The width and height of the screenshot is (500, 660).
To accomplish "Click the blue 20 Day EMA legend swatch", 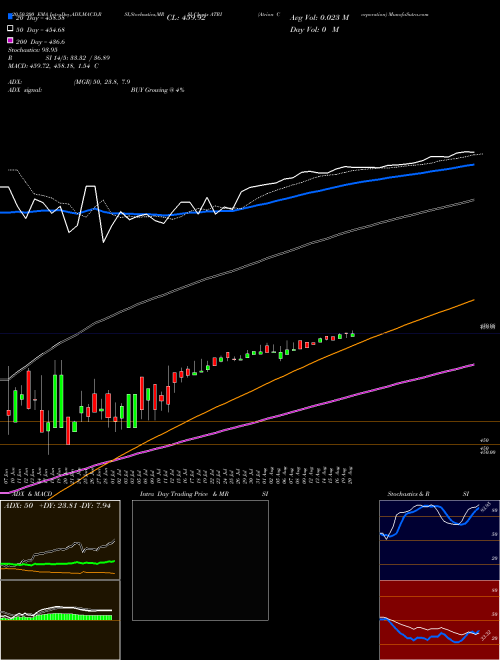I will coord(10,17).
